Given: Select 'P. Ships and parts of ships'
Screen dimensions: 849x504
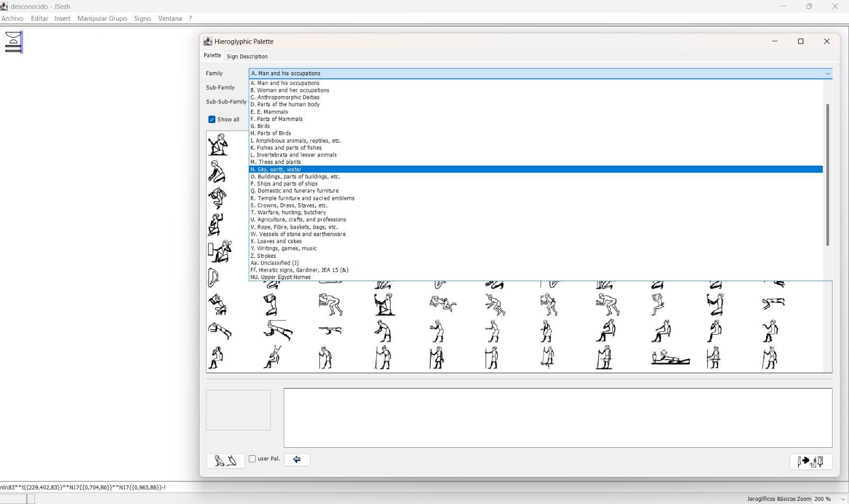Looking at the screenshot, I should pyautogui.click(x=536, y=184).
